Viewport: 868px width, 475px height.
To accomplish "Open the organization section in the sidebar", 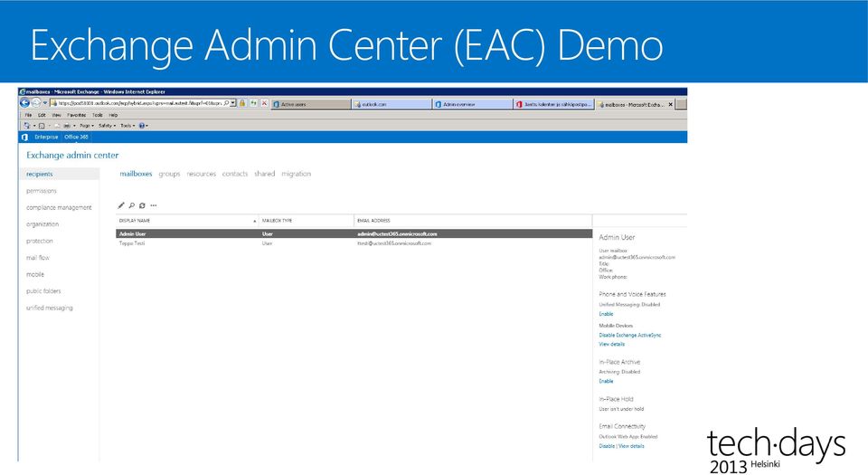I will [42, 224].
